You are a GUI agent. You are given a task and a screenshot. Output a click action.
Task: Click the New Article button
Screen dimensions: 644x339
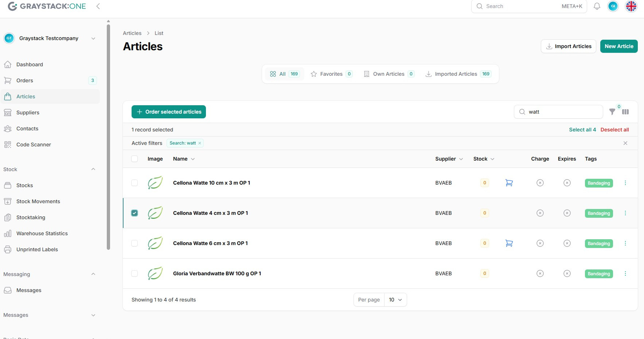click(618, 46)
